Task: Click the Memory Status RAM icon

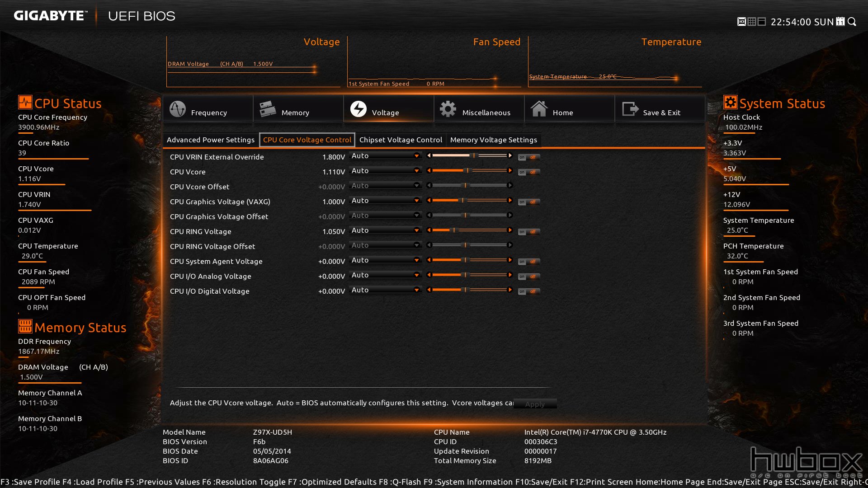Action: pyautogui.click(x=25, y=326)
